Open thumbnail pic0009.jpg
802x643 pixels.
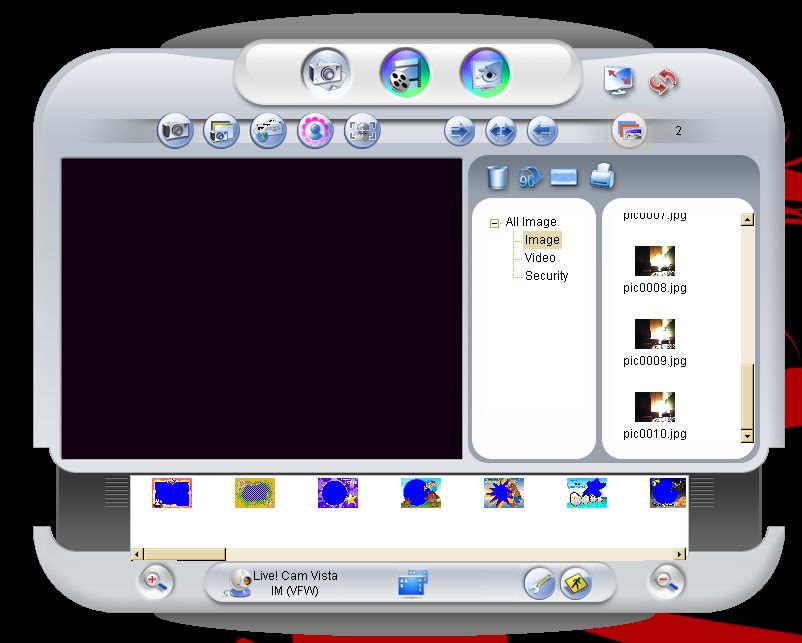(655, 334)
